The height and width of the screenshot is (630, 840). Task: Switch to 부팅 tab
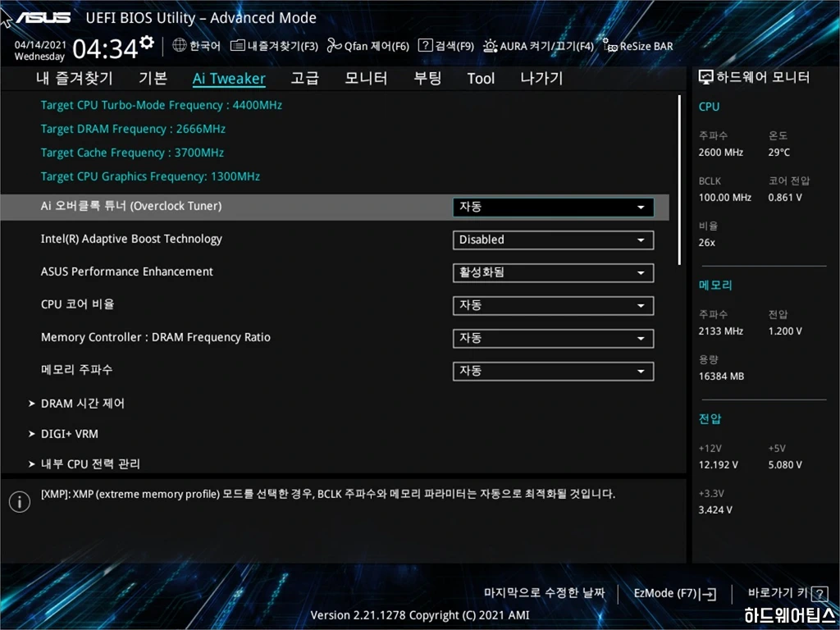427,78
